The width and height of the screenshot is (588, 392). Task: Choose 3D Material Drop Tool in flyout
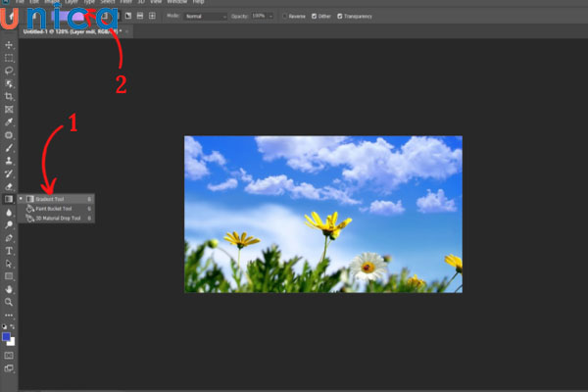[59, 218]
